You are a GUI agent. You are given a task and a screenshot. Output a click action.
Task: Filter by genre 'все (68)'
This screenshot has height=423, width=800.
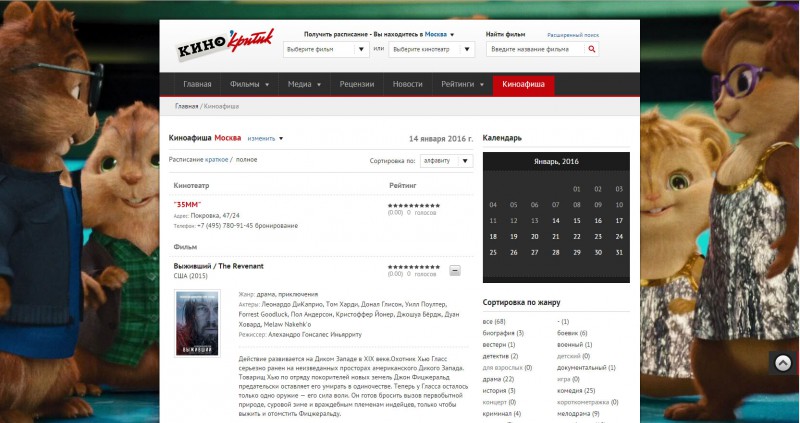click(x=494, y=321)
